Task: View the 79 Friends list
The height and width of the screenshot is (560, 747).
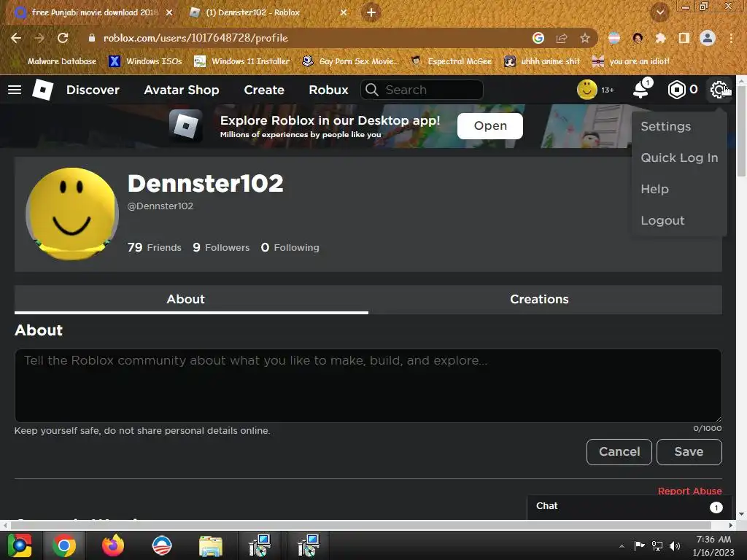Action: click(155, 247)
